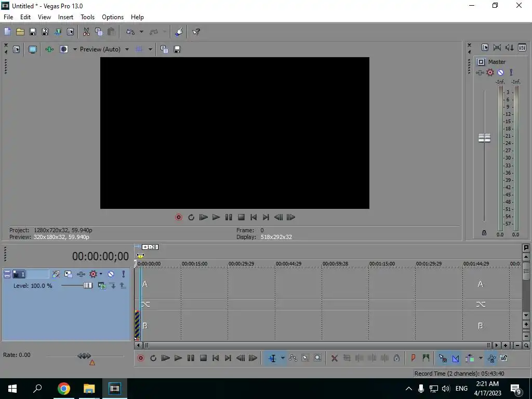The image size is (532, 399).
Task: Toggle Automatic Crossfades in timeline toolbar
Action: (455, 358)
